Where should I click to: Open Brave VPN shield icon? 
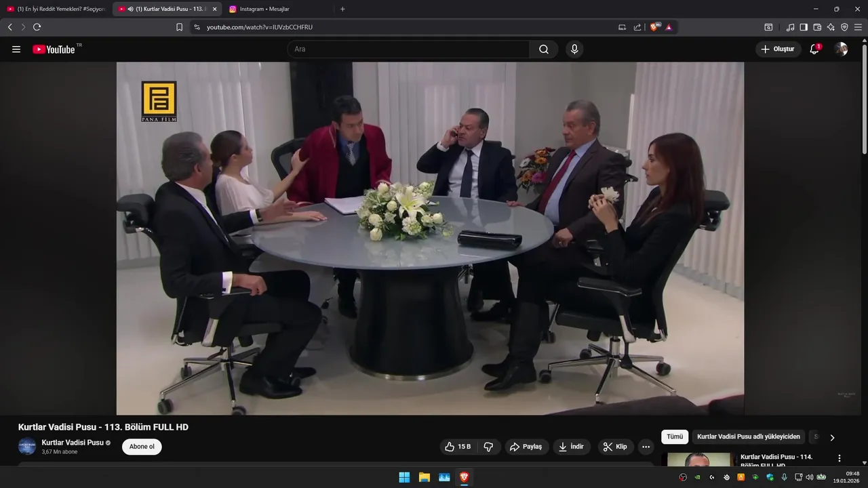844,27
